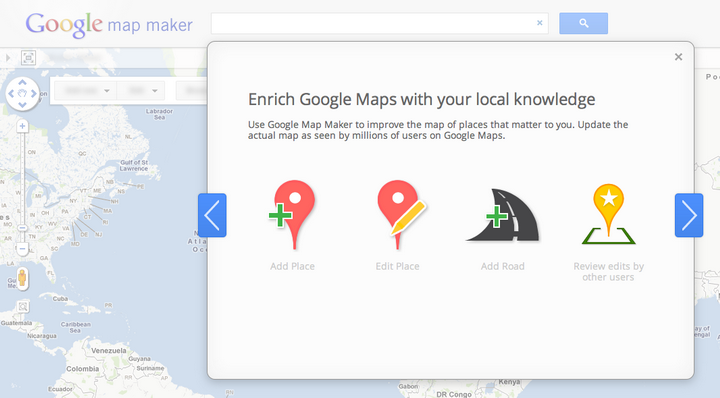
Task: Expand the side panel with the triangle arrow
Action: [8, 58]
